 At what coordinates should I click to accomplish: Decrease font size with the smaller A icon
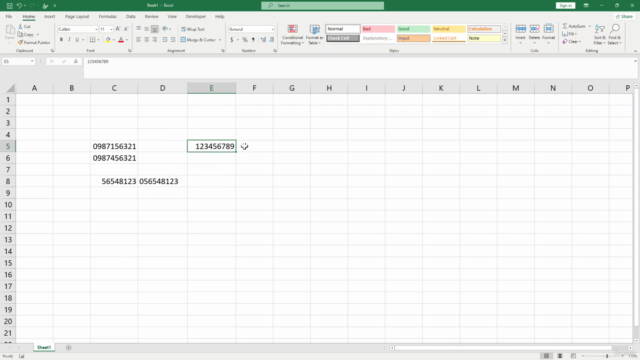click(126, 29)
